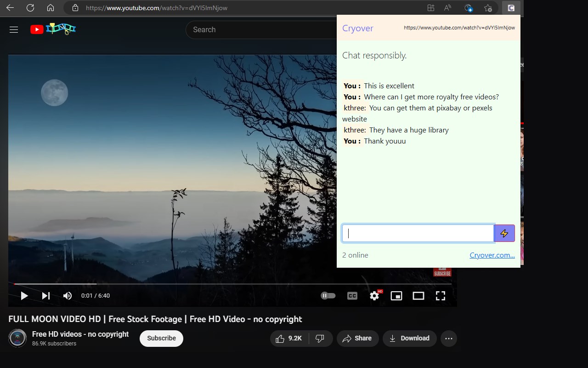This screenshot has height=368, width=588.
Task: Turn on closed captions (CC)
Action: [352, 296]
